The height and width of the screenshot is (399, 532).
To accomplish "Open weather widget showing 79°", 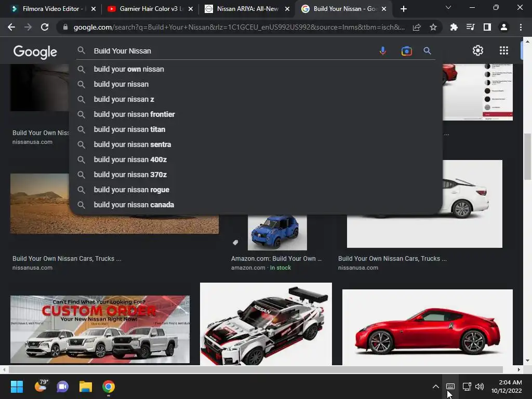I will [42, 386].
